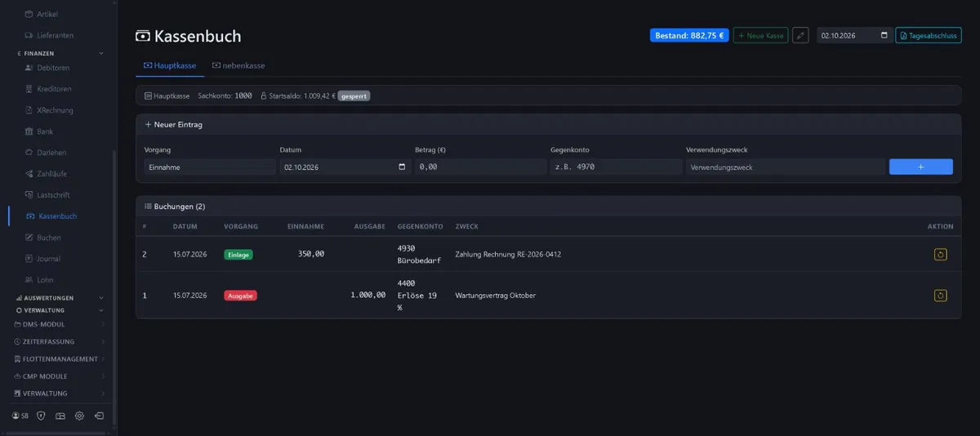Click the Tagesabschluss button
This screenshot has height=436, width=980.
point(929,35)
